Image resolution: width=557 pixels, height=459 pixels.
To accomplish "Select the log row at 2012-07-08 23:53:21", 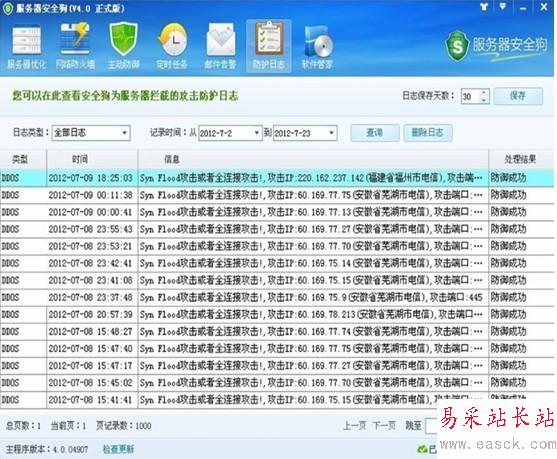I will point(277,246).
